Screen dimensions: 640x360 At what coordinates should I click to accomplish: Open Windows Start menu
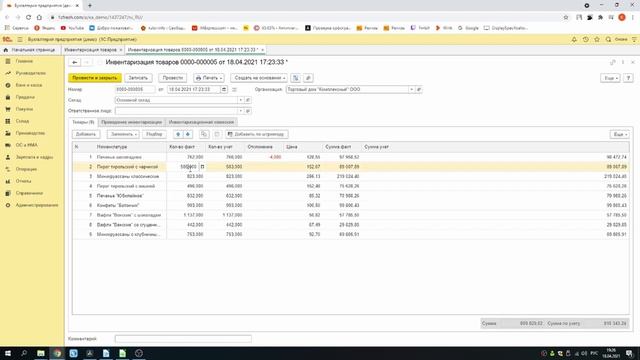8,353
